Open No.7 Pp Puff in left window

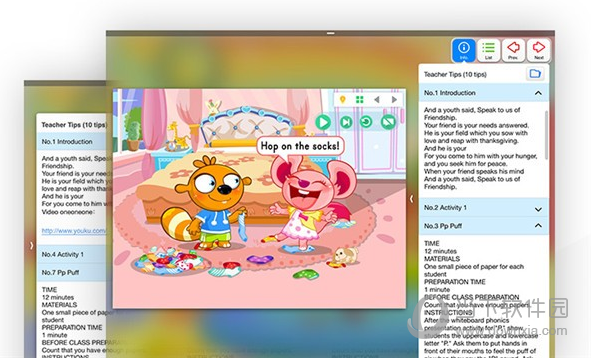coord(71,272)
